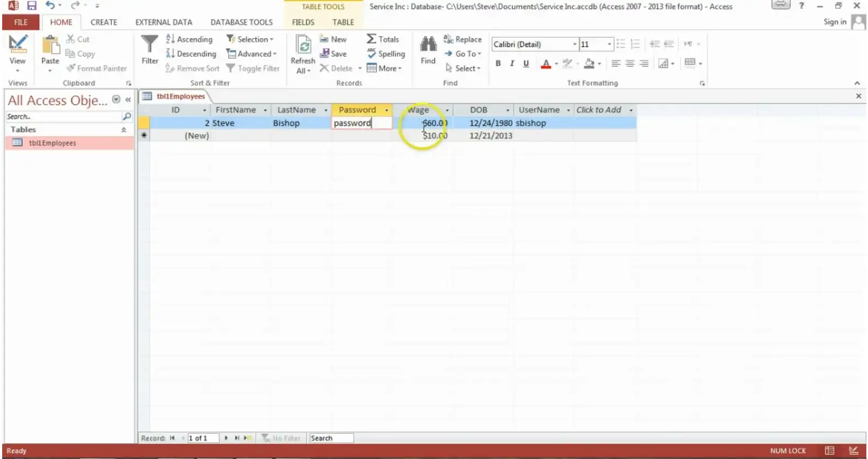Run Spelling check
The width and height of the screenshot is (868, 459).
point(386,54)
